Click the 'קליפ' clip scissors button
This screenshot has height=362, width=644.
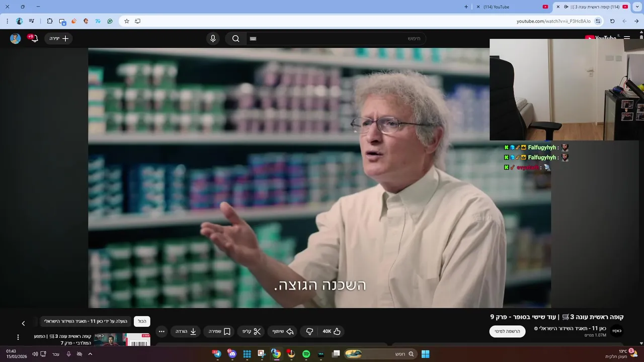(x=252, y=331)
